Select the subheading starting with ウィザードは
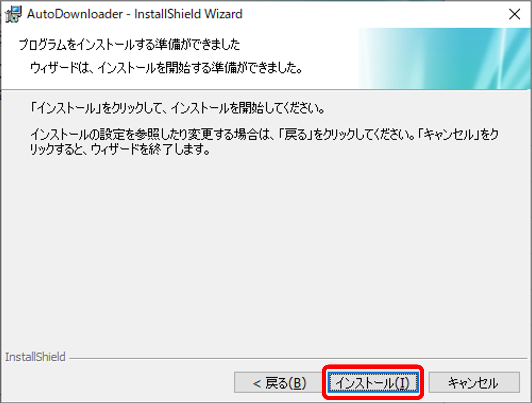Image resolution: width=532 pixels, height=404 pixels. 166,67
